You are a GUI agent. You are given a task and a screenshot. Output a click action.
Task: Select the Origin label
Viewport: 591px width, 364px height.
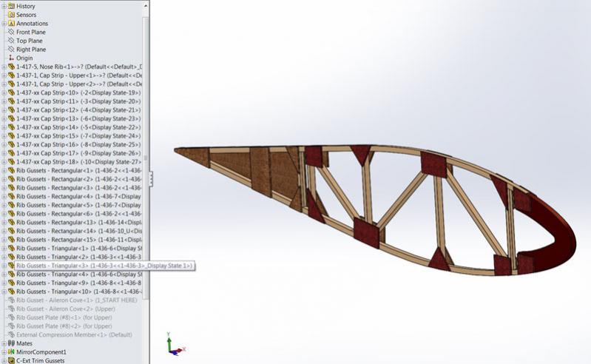(24, 58)
